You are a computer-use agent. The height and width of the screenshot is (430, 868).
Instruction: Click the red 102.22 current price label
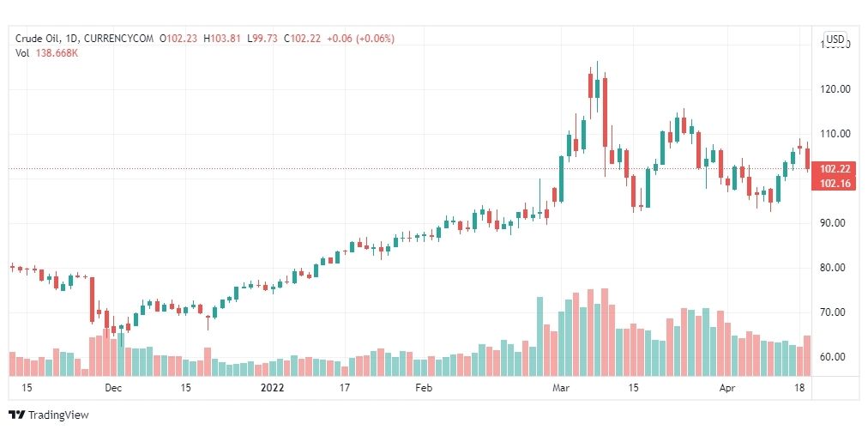click(833, 170)
